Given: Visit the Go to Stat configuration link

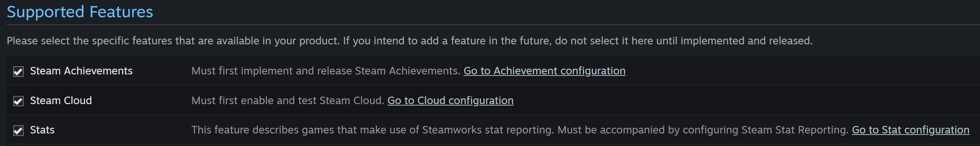Looking at the screenshot, I should 910,130.
